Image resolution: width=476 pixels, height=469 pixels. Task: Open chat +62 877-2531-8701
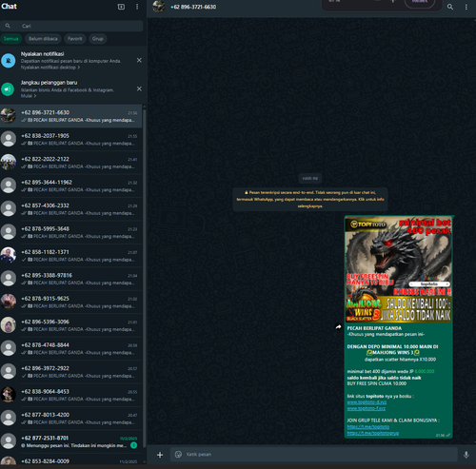[x=71, y=441]
